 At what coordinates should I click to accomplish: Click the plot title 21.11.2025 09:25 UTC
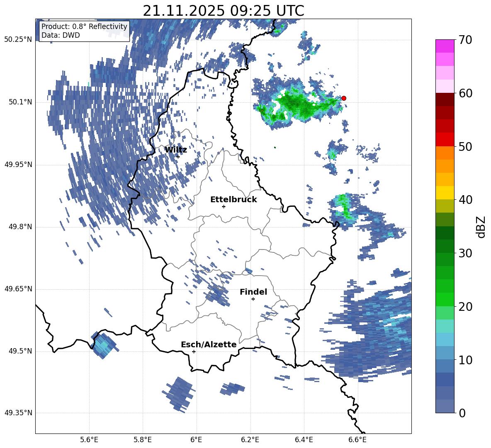pos(223,11)
